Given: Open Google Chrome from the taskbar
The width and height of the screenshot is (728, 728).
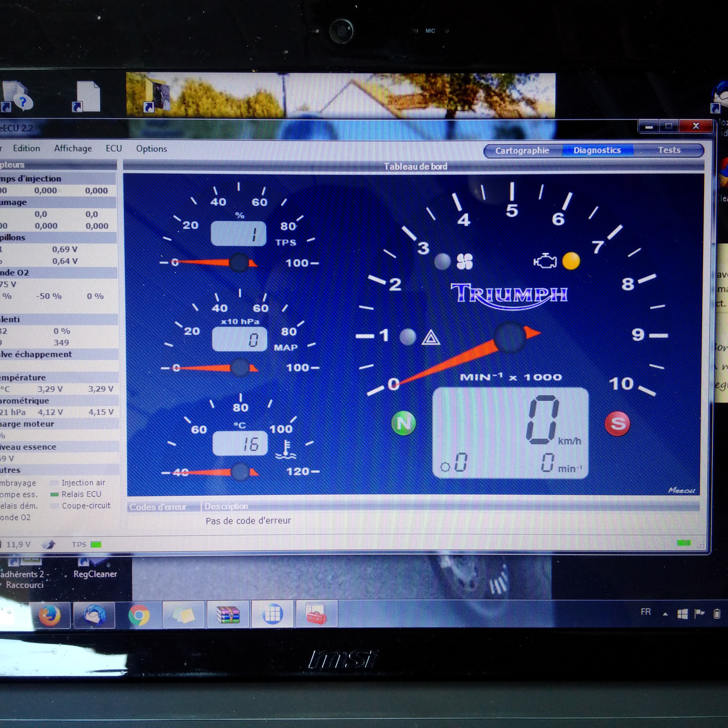Looking at the screenshot, I should (x=139, y=615).
